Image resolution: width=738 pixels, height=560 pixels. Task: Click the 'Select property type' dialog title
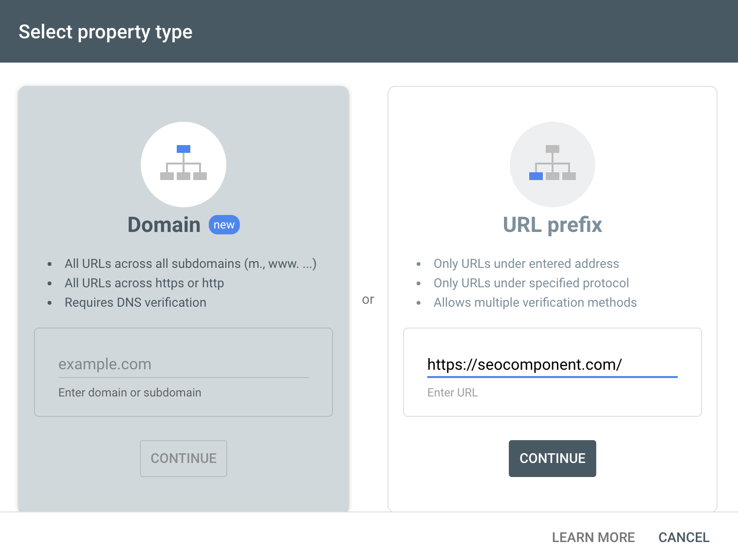(105, 32)
